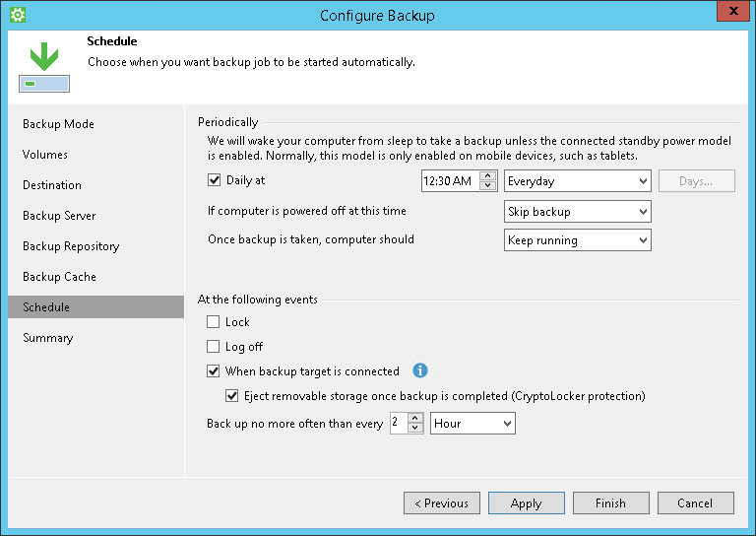
Task: Enable the Log off event checkbox
Action: 214,347
